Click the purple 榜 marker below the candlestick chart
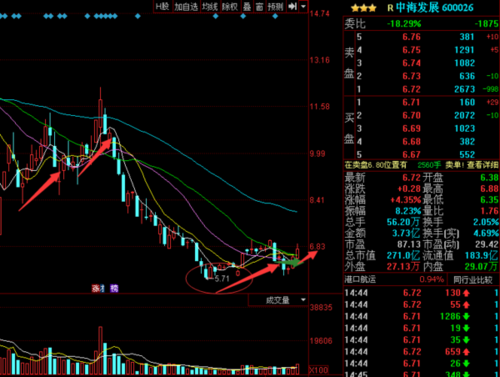This screenshot has width=500, height=377. 114,288
